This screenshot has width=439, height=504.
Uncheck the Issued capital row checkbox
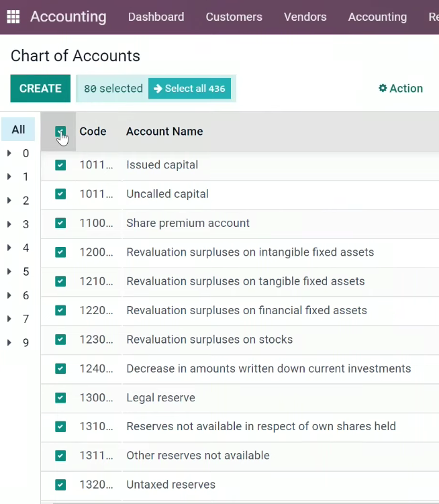pyautogui.click(x=60, y=165)
